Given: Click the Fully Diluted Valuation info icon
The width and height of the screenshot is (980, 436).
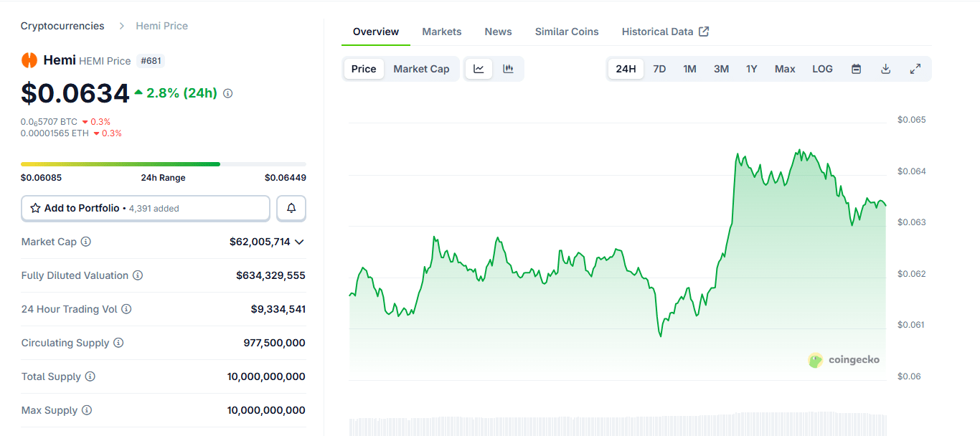Looking at the screenshot, I should coord(138,275).
